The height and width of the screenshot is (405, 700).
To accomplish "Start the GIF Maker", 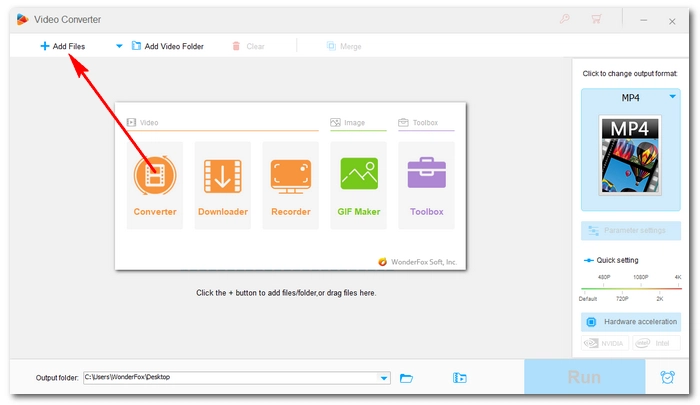I will coord(358,185).
